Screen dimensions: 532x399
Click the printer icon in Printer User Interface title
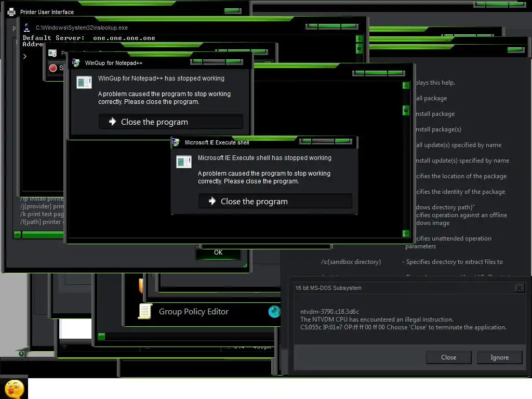click(x=11, y=12)
